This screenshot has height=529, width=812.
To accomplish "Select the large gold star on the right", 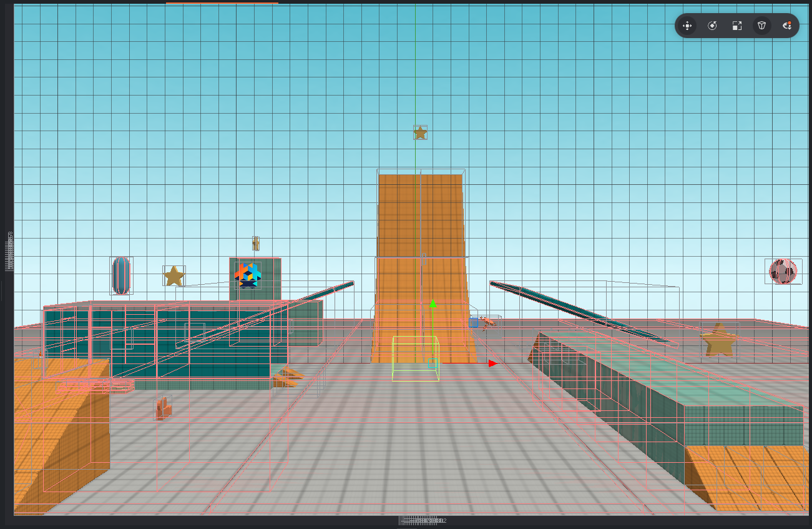I will click(719, 340).
